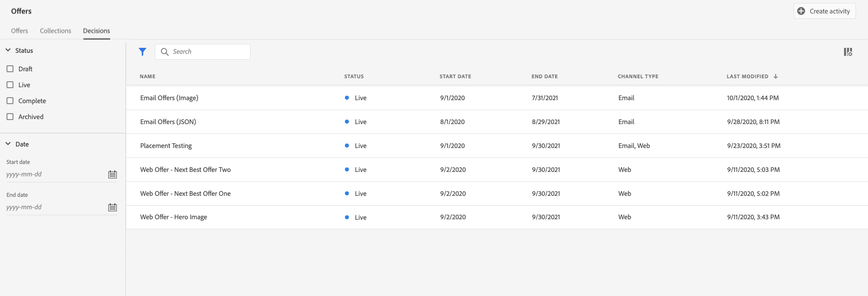Sort by the Last Modified column header
Viewport: 868px width, 296px height.
pyautogui.click(x=747, y=76)
